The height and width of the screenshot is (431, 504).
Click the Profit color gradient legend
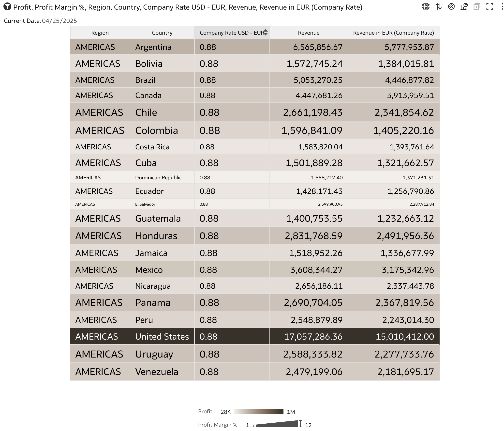click(259, 411)
